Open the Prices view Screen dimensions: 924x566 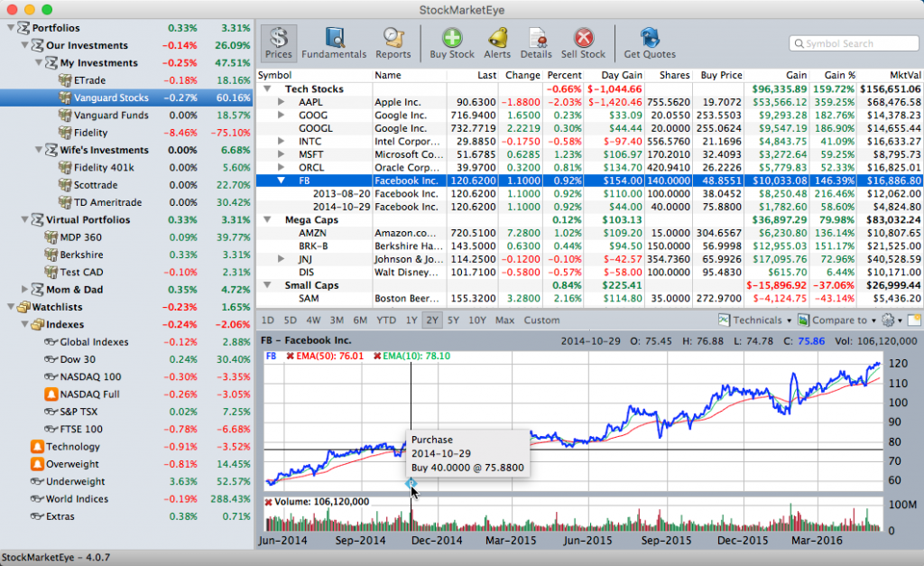[x=278, y=42]
